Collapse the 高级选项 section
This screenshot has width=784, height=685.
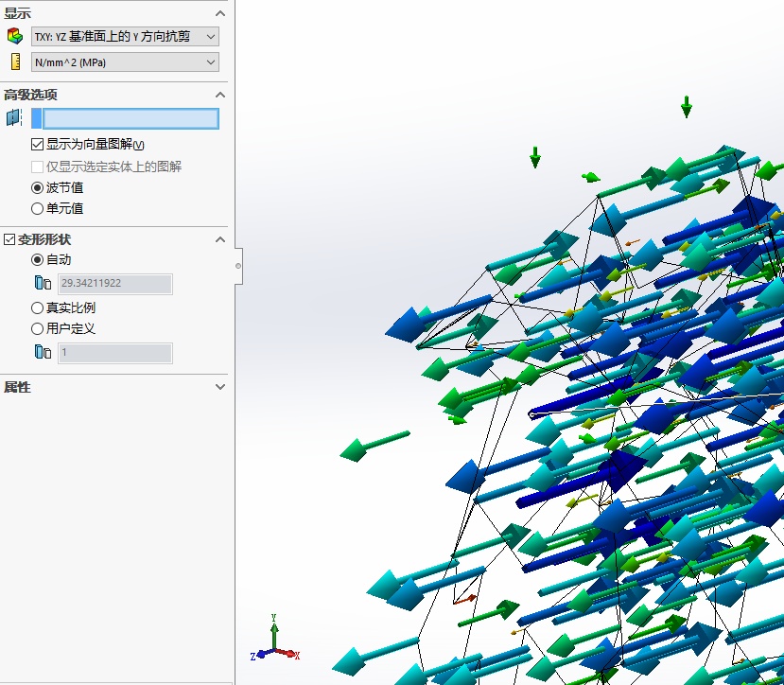click(220, 95)
